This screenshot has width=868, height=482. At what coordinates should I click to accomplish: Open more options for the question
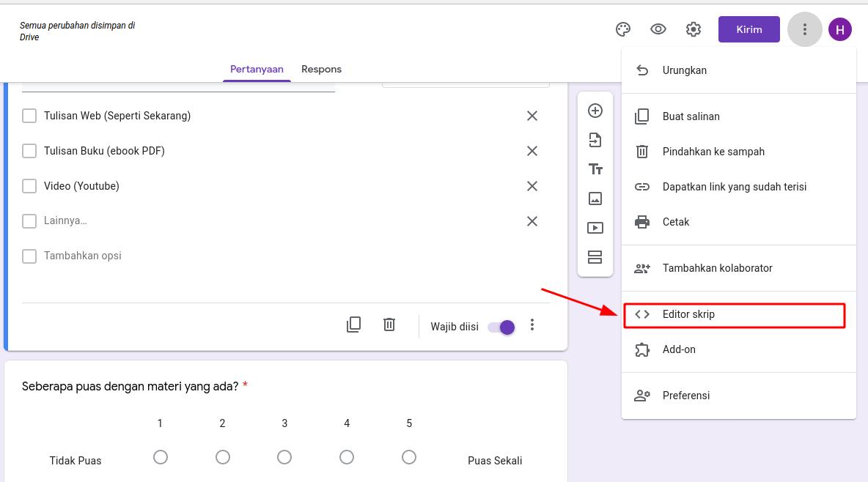[x=532, y=325]
